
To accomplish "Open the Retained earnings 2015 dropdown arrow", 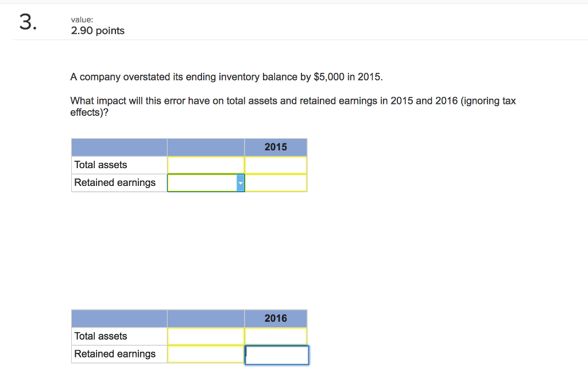I will pyautogui.click(x=241, y=182).
